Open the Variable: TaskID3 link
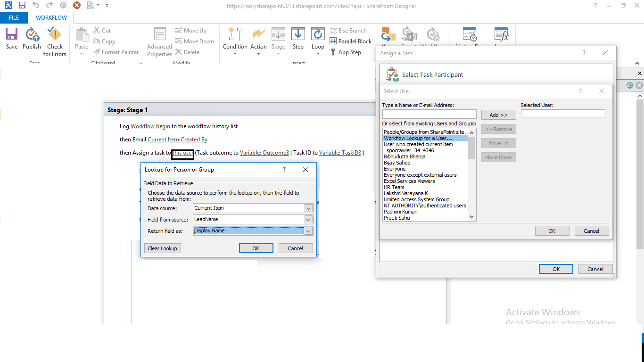Viewport: 644px width, 362px height. click(x=340, y=153)
